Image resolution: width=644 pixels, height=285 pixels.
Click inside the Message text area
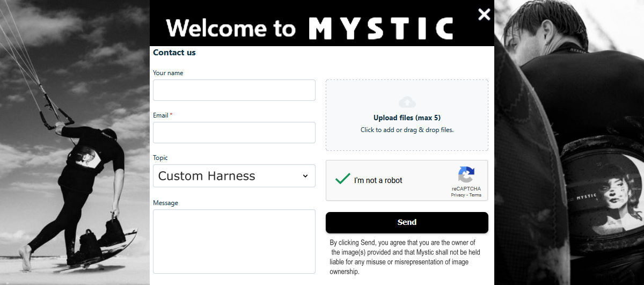234,241
